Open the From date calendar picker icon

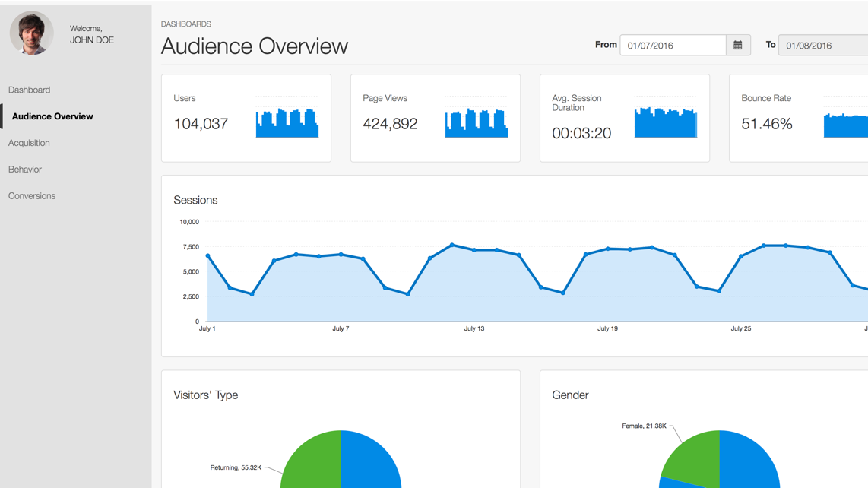(x=737, y=46)
